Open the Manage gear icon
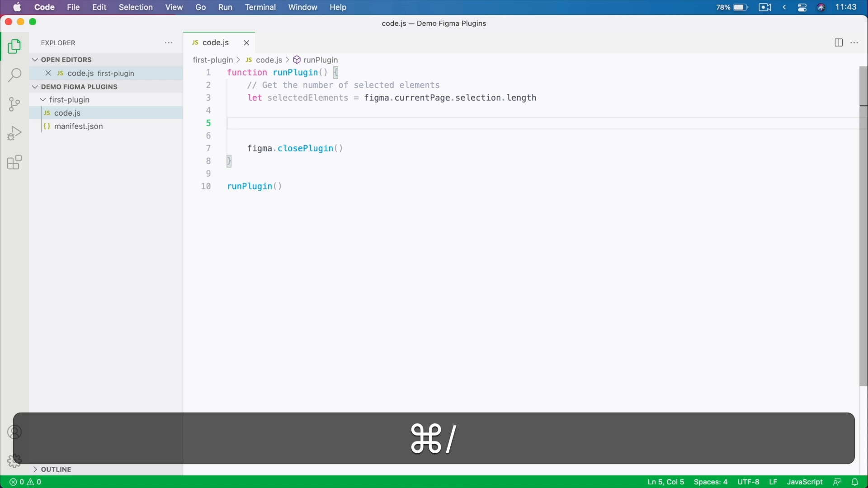The width and height of the screenshot is (868, 488). tap(14, 461)
